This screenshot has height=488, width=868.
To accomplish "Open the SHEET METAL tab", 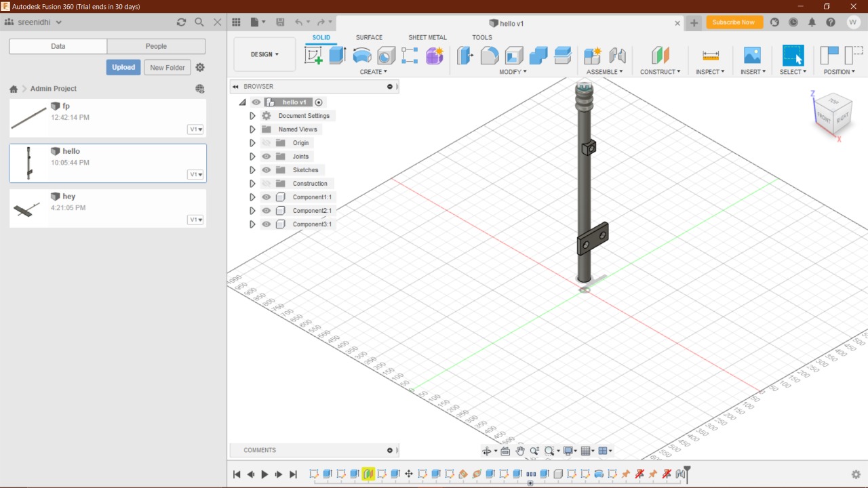I will pyautogui.click(x=427, y=37).
